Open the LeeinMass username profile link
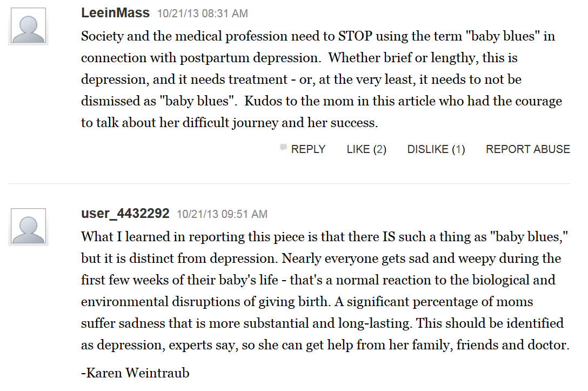Screen dimensions: 588x391 [115, 14]
